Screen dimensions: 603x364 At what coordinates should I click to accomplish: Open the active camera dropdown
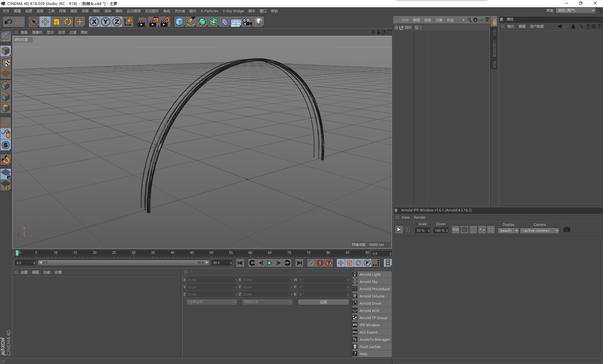pyautogui.click(x=539, y=231)
